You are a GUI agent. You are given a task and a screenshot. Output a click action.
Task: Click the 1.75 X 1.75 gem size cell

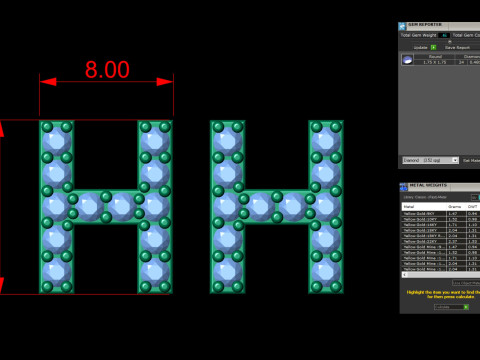(x=435, y=62)
